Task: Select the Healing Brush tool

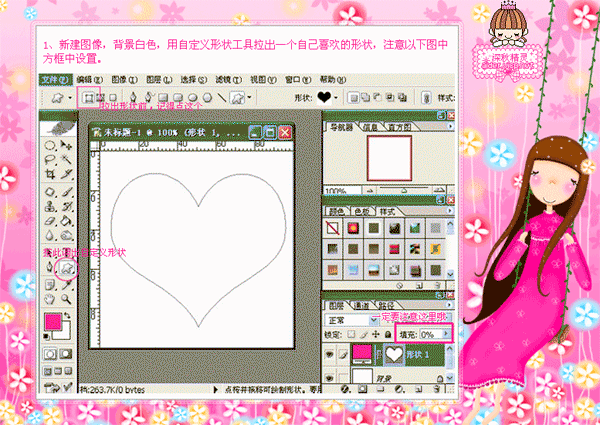Action: pyautogui.click(x=50, y=192)
